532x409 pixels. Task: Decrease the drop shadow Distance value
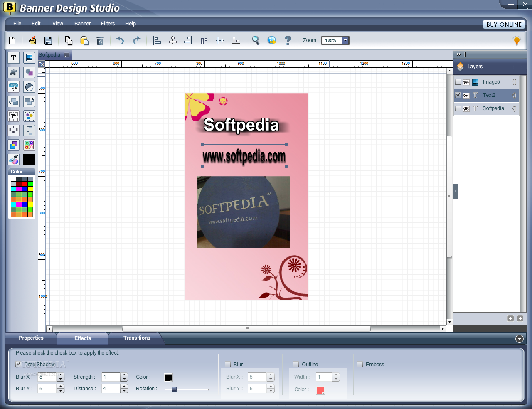[124, 391]
